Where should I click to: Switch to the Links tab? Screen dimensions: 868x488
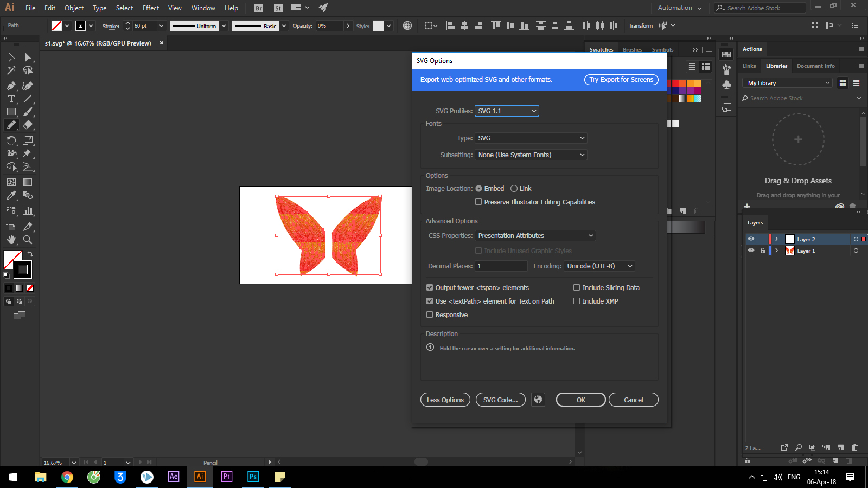click(749, 66)
